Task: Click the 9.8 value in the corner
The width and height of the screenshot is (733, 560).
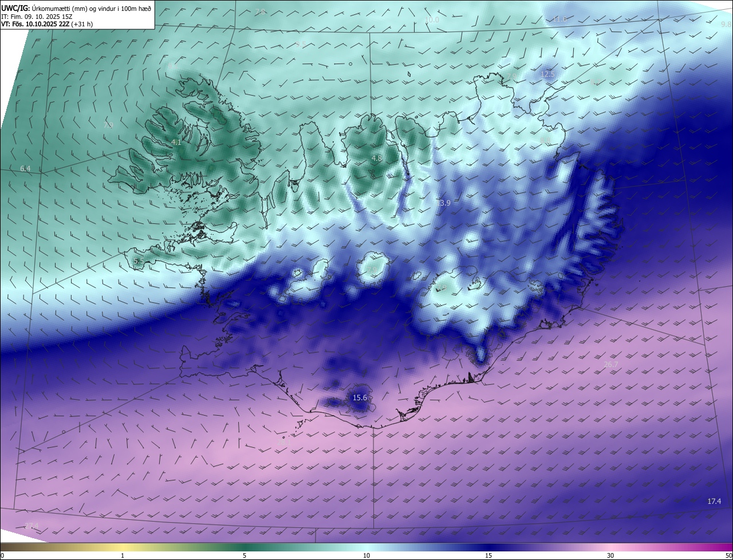Action: click(x=726, y=25)
